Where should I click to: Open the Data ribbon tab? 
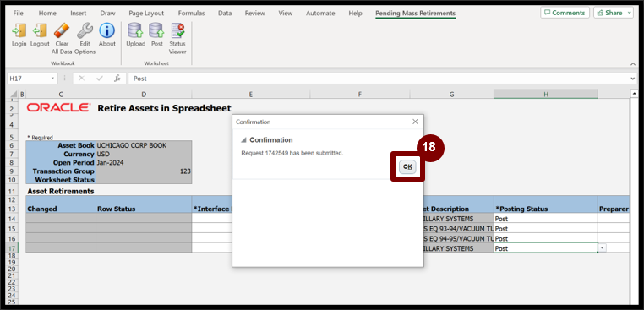point(225,14)
